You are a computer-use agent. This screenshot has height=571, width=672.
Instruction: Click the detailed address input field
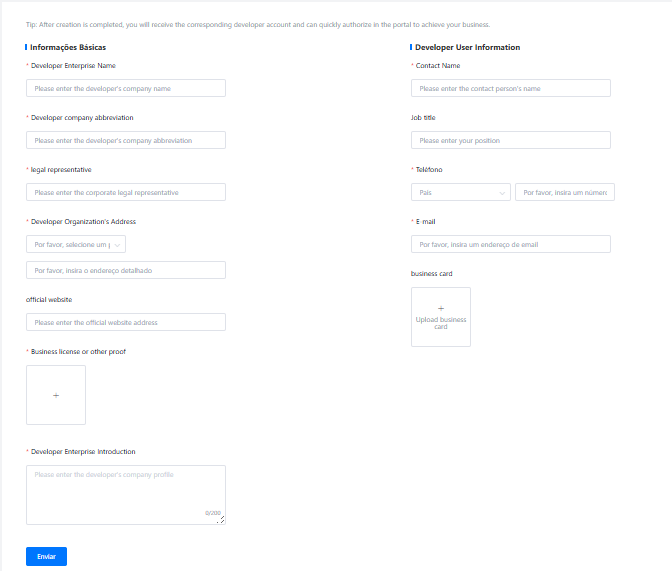pyautogui.click(x=126, y=270)
